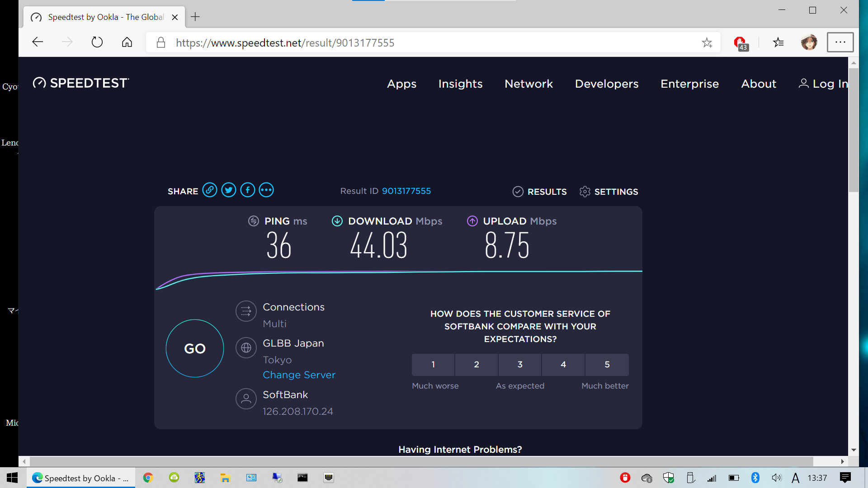Rate SoftBank service as 5
The width and height of the screenshot is (868, 488).
(x=607, y=365)
